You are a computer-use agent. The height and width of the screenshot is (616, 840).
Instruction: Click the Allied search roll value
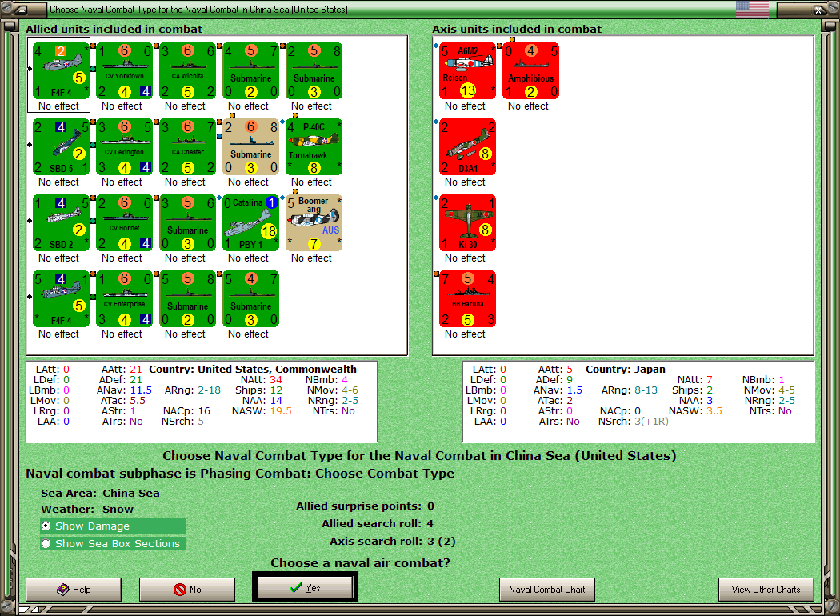pos(430,524)
